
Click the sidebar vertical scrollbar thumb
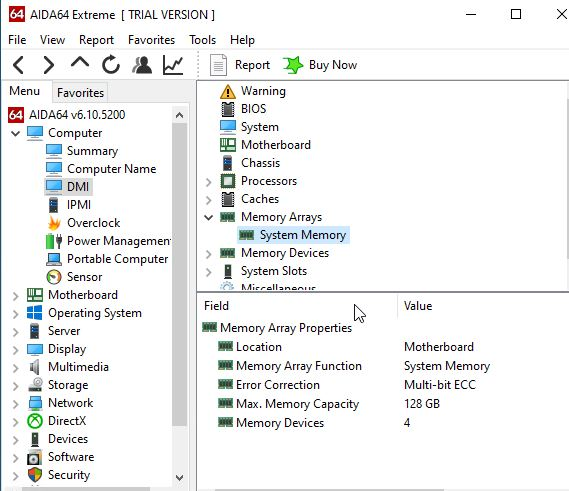[179, 274]
